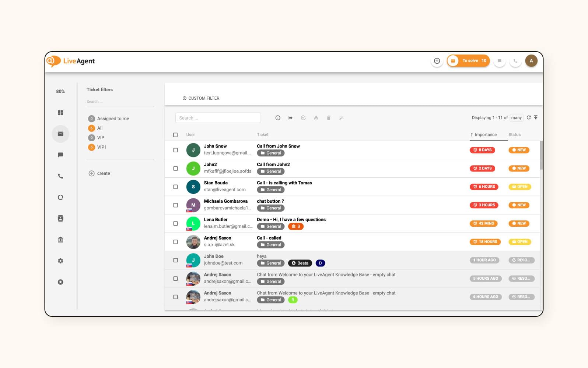Viewport: 588px width, 368px height.
Task: Open the 'many' count dropdown
Action: click(x=517, y=118)
